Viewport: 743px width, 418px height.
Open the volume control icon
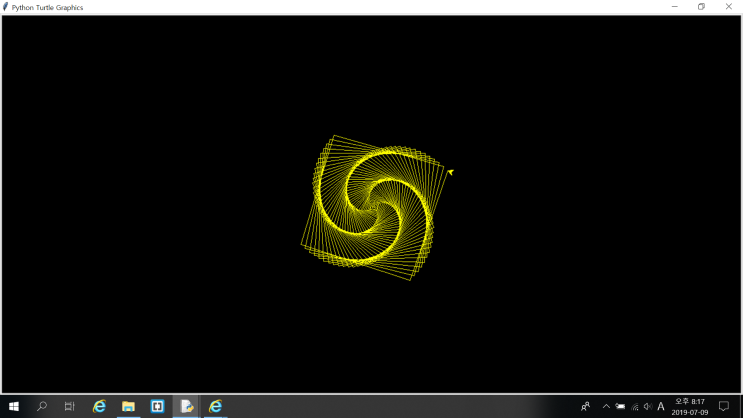[x=648, y=406]
